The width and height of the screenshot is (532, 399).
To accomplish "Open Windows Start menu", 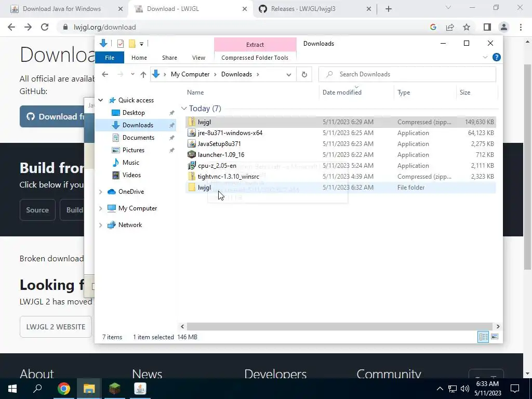I will tap(12, 389).
